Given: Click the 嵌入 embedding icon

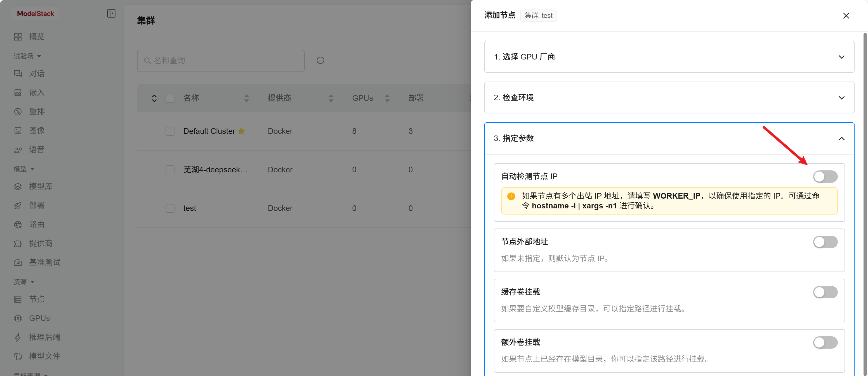Looking at the screenshot, I should 18,92.
